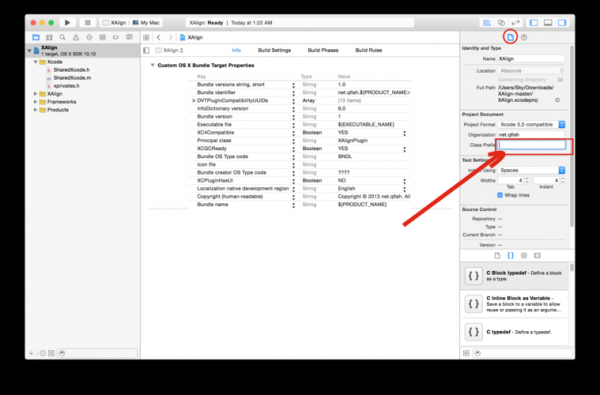The image size is (600, 395).
Task: Show the Assistant editor
Action: [501, 23]
